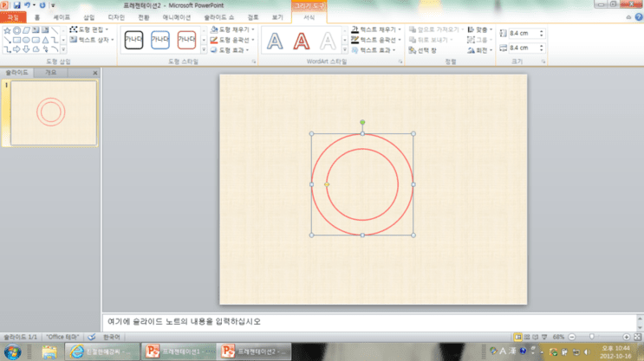This screenshot has height=361, width=644.
Task: Open the 도형 편집 (Edit Shape) menu
Action: coord(89,29)
